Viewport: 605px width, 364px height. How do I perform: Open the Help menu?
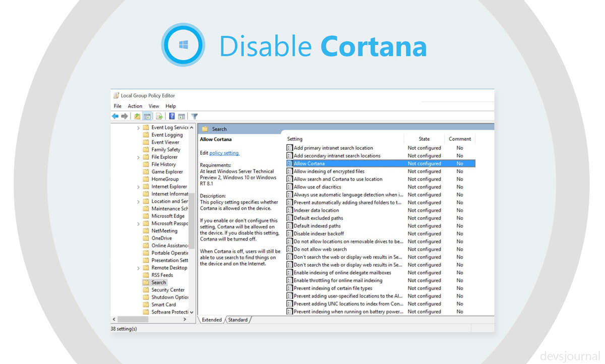pyautogui.click(x=171, y=106)
